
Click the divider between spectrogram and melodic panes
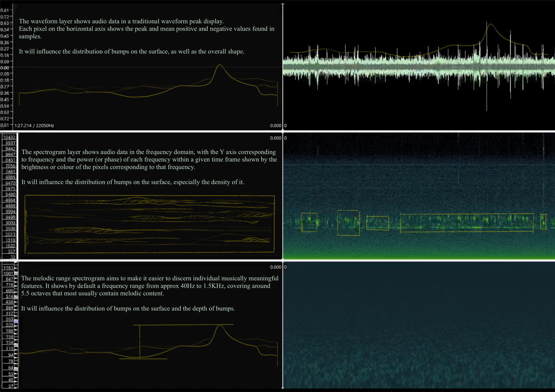(x=277, y=260)
